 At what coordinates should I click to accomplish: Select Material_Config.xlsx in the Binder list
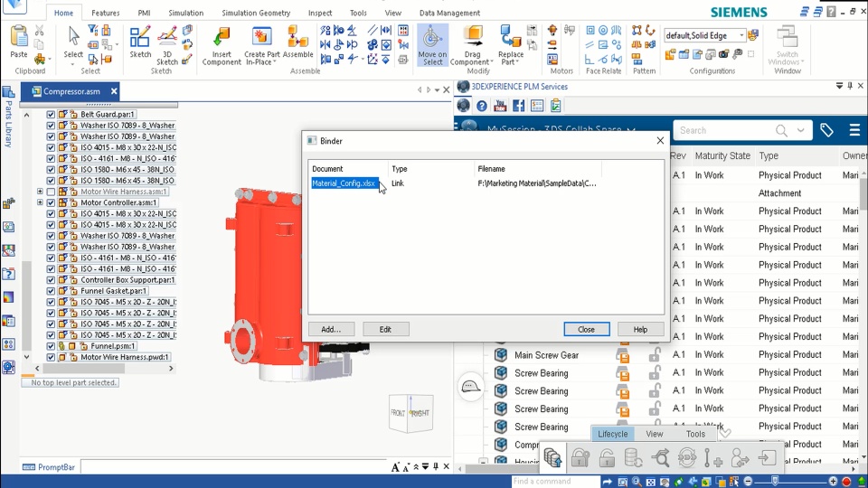point(344,183)
